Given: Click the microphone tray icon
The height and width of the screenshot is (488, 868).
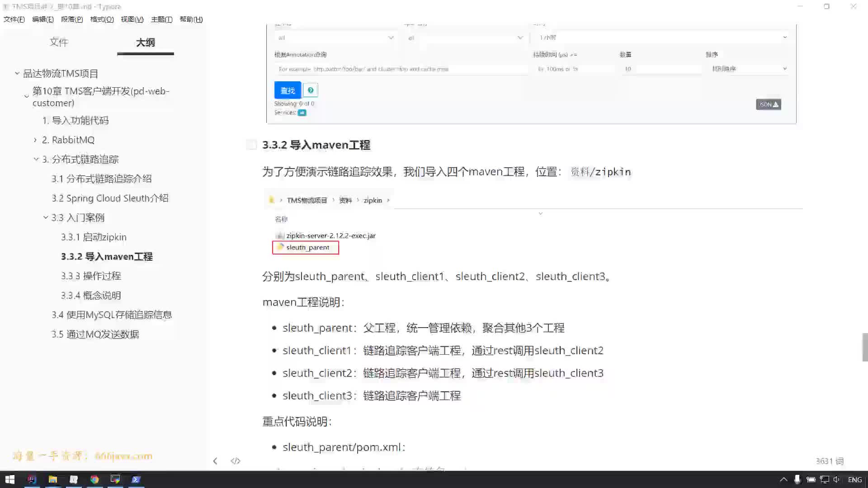Looking at the screenshot, I should [797, 479].
